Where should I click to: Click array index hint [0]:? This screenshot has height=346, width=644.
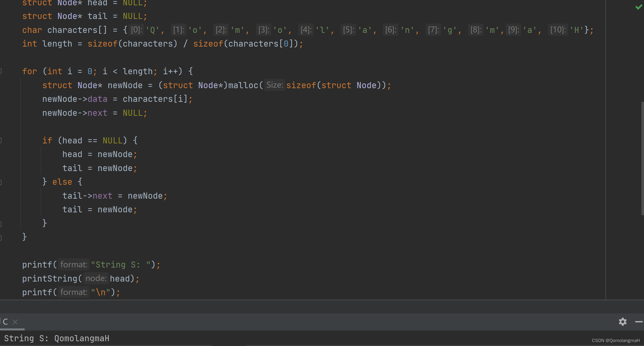click(x=136, y=30)
